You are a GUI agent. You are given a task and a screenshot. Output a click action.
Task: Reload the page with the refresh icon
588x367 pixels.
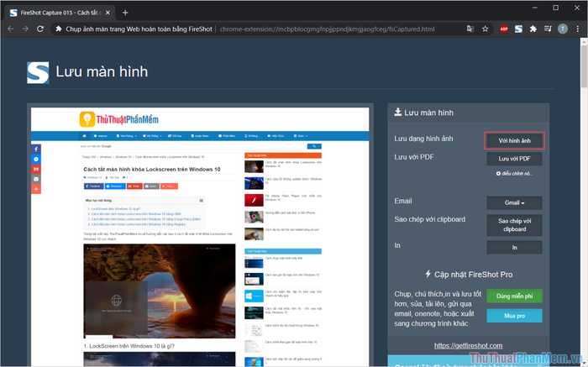pos(40,29)
